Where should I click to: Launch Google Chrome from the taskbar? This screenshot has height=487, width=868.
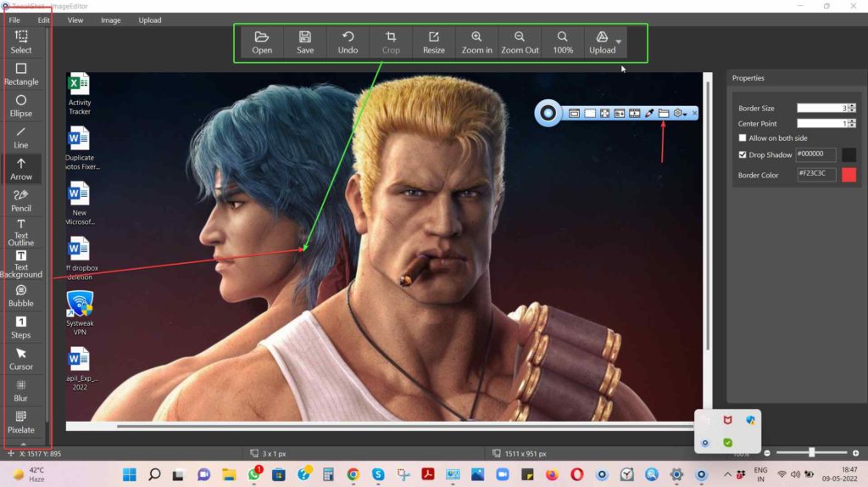[x=353, y=474]
